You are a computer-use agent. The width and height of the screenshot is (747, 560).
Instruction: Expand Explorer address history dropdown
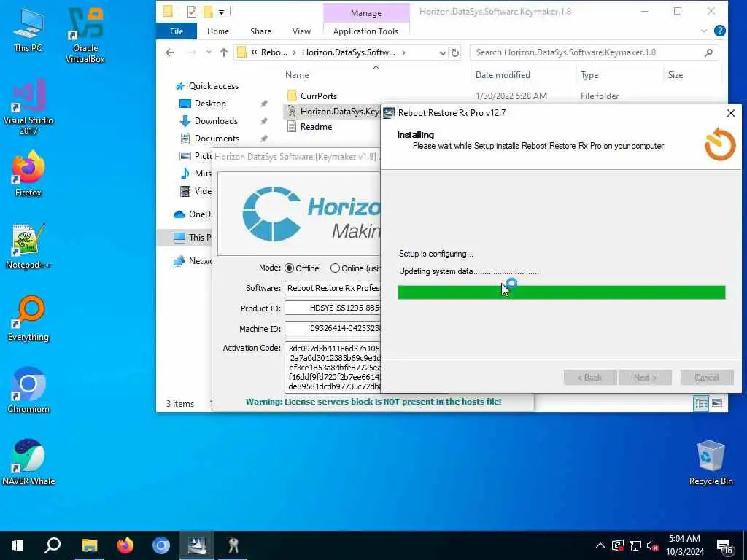pyautogui.click(x=443, y=52)
